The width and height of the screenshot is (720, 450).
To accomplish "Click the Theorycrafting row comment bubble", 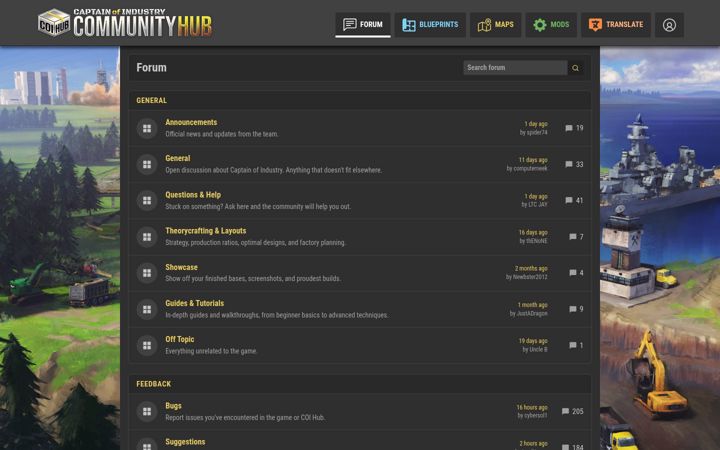I will (573, 236).
